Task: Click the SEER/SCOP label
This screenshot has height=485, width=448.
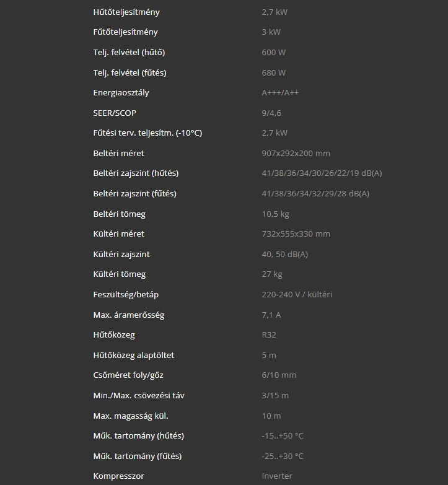Action: 115,113
